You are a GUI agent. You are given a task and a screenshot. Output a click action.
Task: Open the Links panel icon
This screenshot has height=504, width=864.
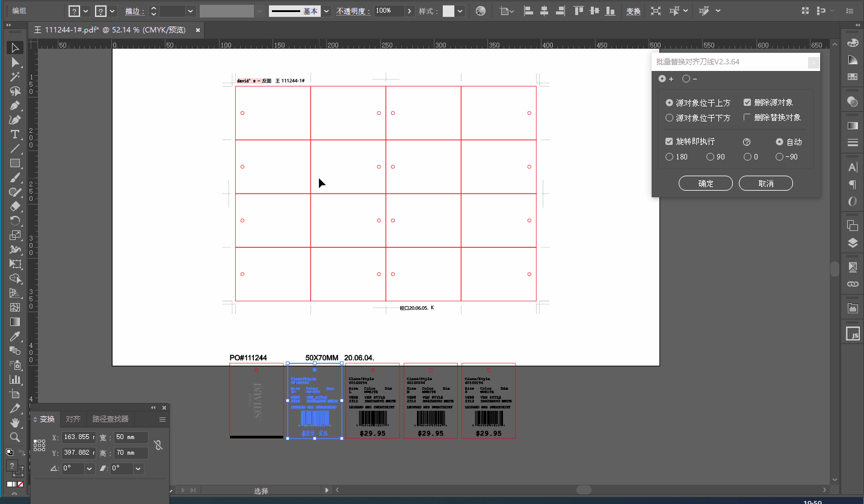point(853,284)
